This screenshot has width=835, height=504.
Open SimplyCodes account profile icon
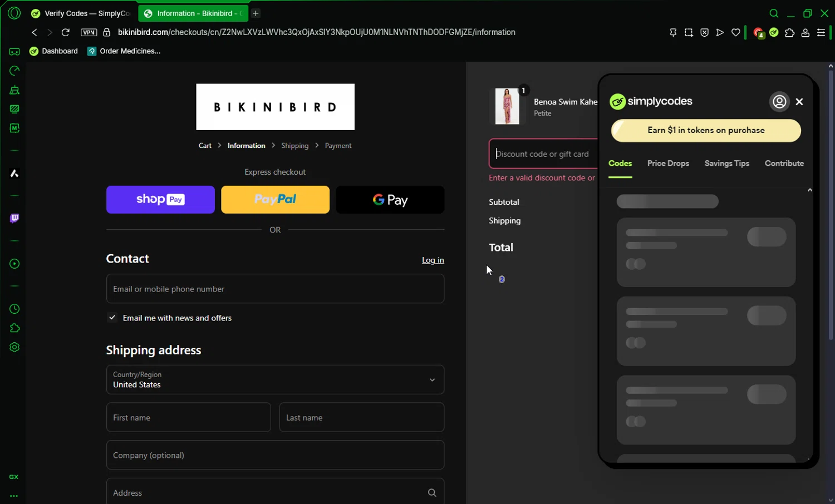point(779,102)
